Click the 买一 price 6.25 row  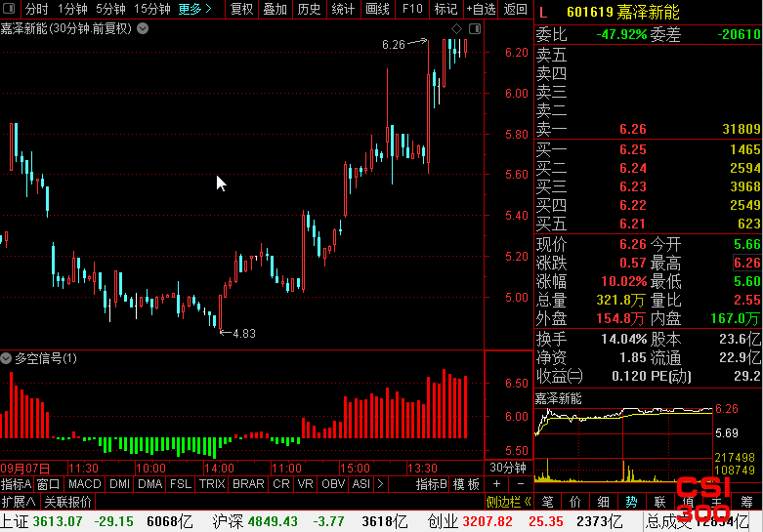649,149
